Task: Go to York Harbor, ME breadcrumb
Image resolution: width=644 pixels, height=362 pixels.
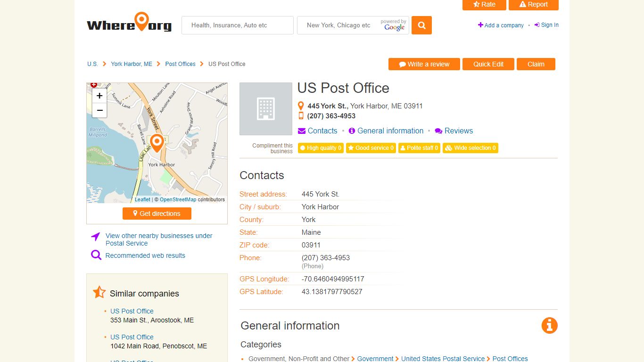Action: click(x=132, y=64)
